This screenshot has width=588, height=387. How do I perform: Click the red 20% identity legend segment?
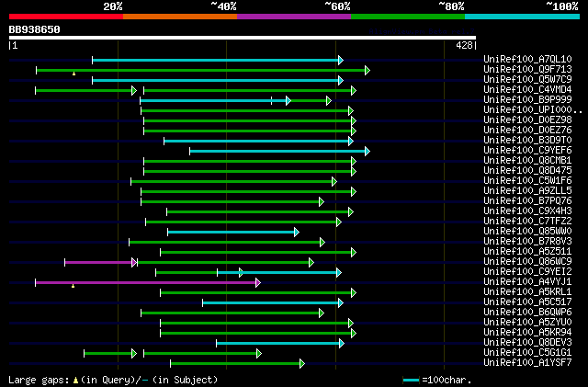(66, 17)
